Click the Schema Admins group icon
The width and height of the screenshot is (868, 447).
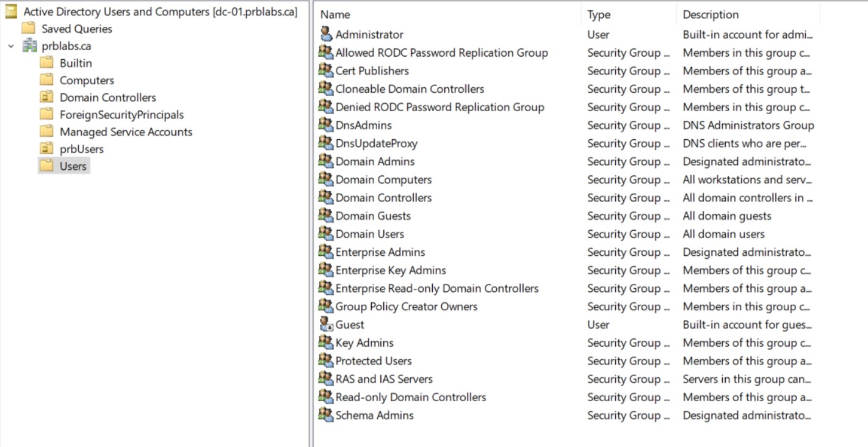tap(326, 415)
